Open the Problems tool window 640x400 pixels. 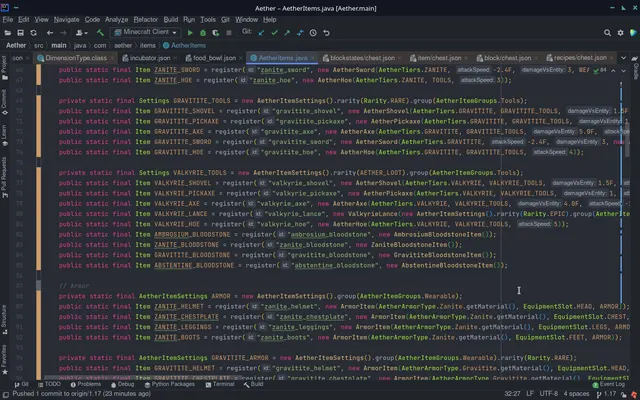point(86,384)
